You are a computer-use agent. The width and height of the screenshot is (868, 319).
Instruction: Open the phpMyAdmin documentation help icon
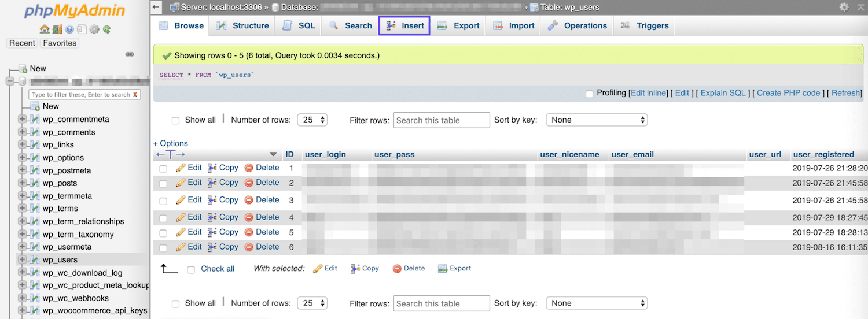coord(69,29)
